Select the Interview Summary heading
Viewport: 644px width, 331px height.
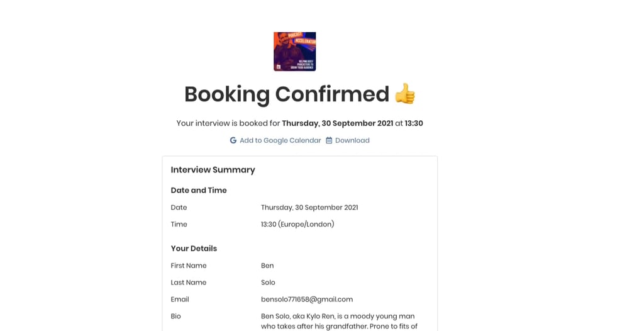213,170
